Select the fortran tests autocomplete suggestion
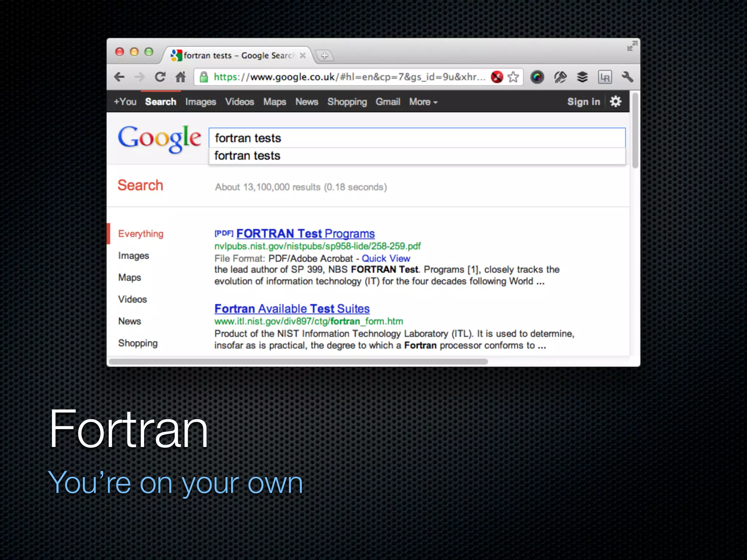Image resolution: width=747 pixels, height=560 pixels. click(x=417, y=156)
